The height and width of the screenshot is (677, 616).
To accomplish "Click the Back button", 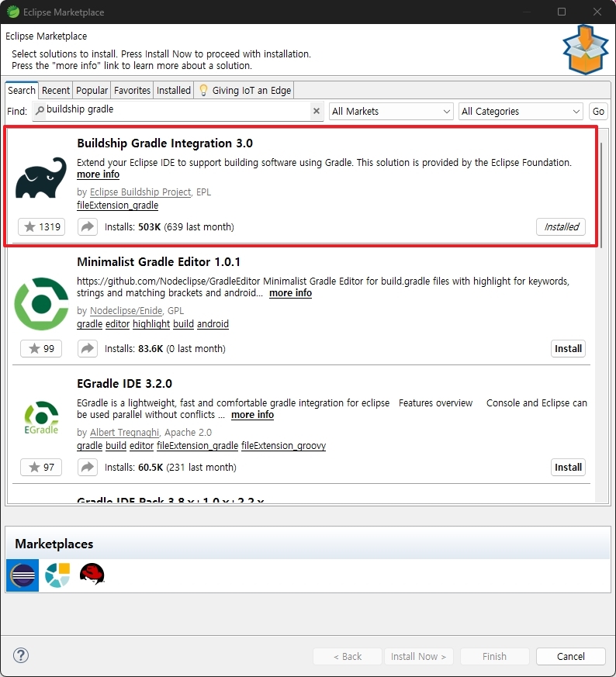I will tap(348, 656).
